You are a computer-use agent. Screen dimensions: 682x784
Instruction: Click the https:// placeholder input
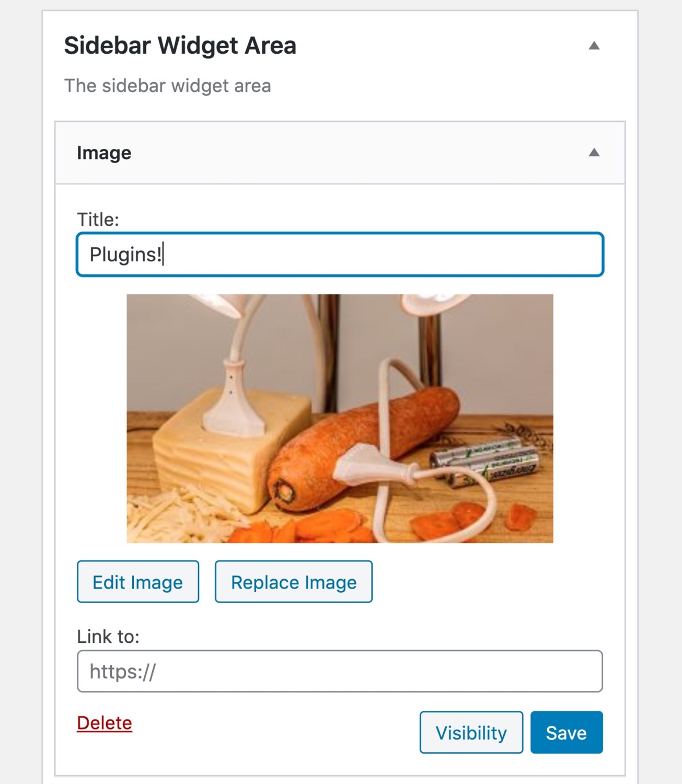click(340, 672)
